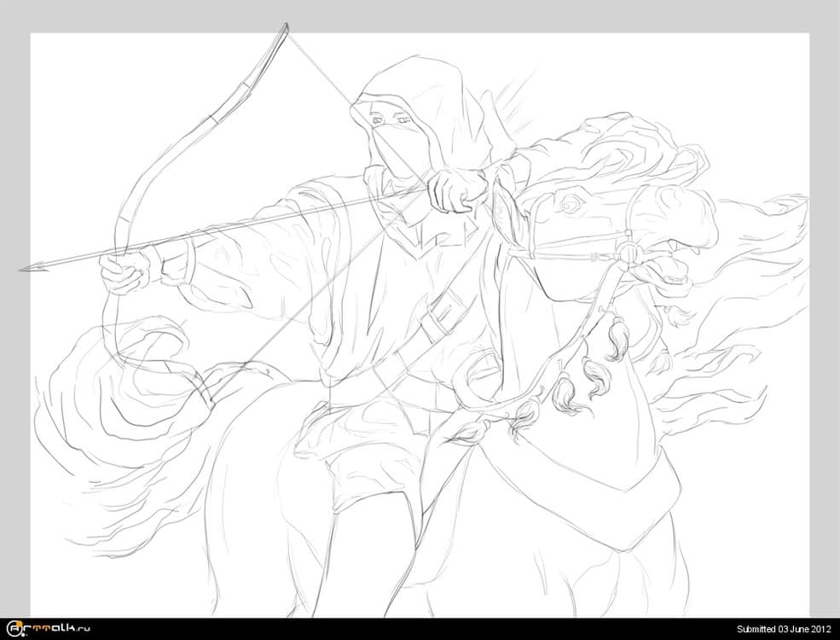This screenshot has width=840, height=640.
Task: Click the black footer bar center
Action: 420,629
